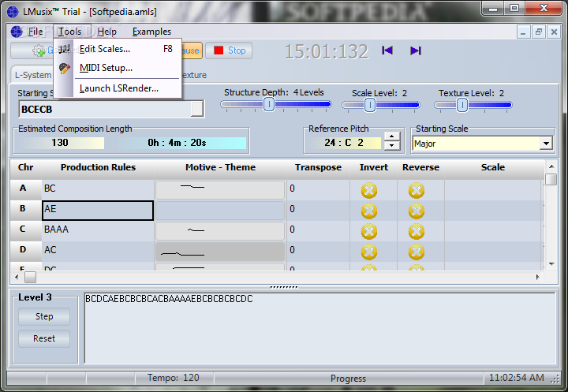Switch to the L-System tab
The image size is (568, 392).
(33, 75)
